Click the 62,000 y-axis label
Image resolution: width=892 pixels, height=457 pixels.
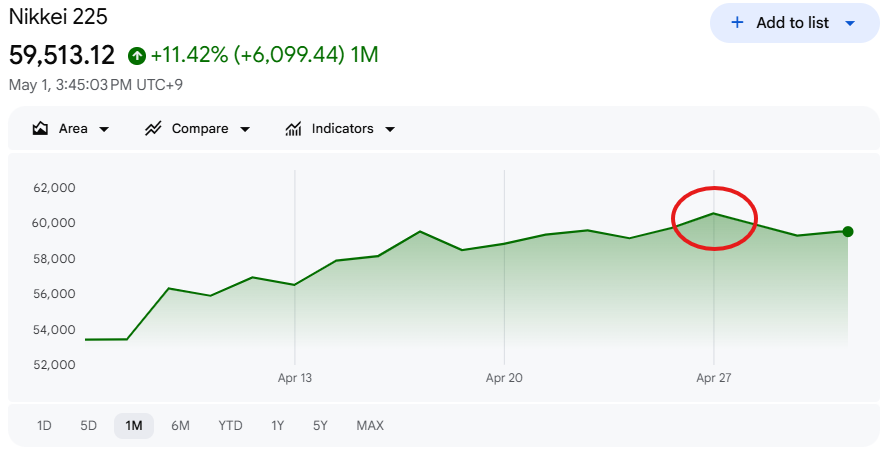(54, 188)
